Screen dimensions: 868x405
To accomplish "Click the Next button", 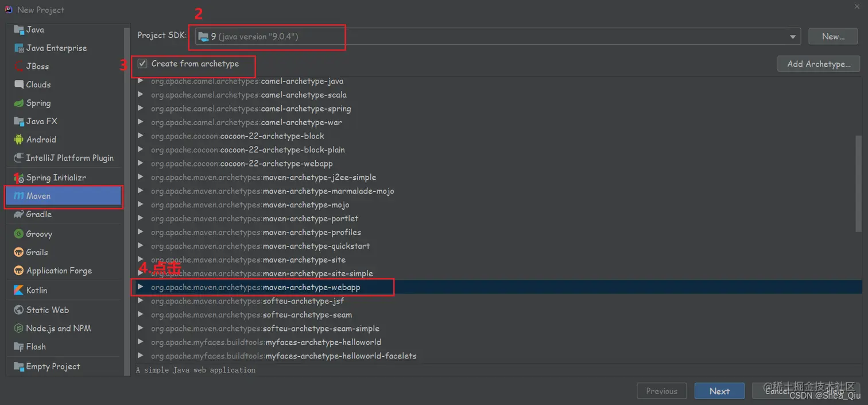I will coord(719,391).
